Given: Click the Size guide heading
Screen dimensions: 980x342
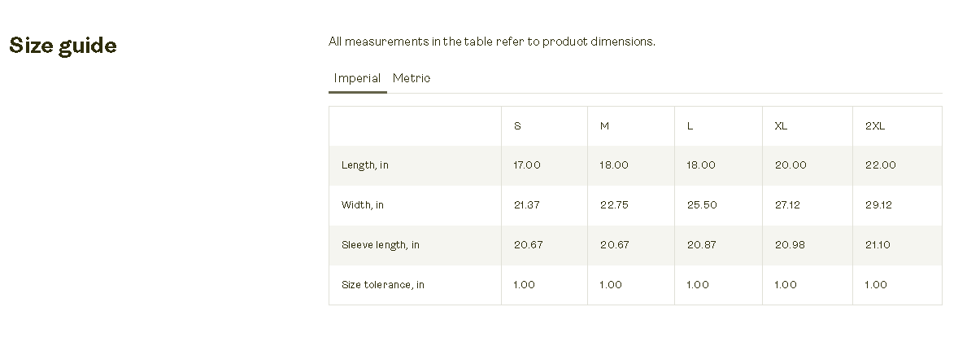Looking at the screenshot, I should [63, 46].
